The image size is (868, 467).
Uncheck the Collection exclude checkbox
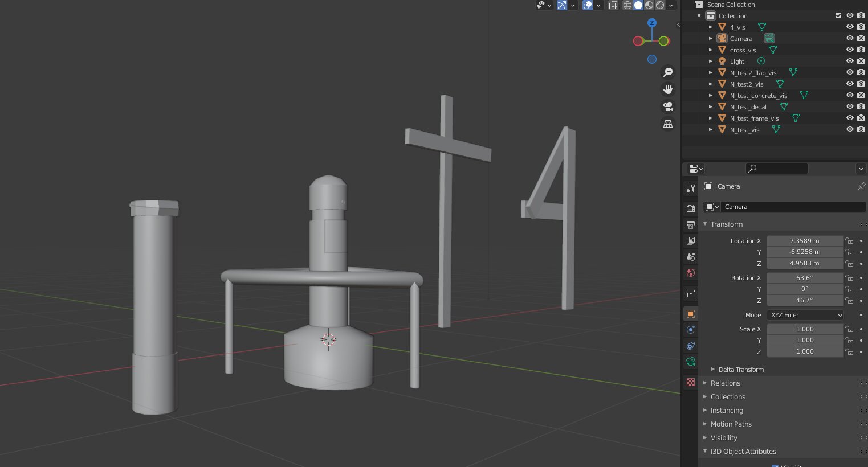pos(838,16)
